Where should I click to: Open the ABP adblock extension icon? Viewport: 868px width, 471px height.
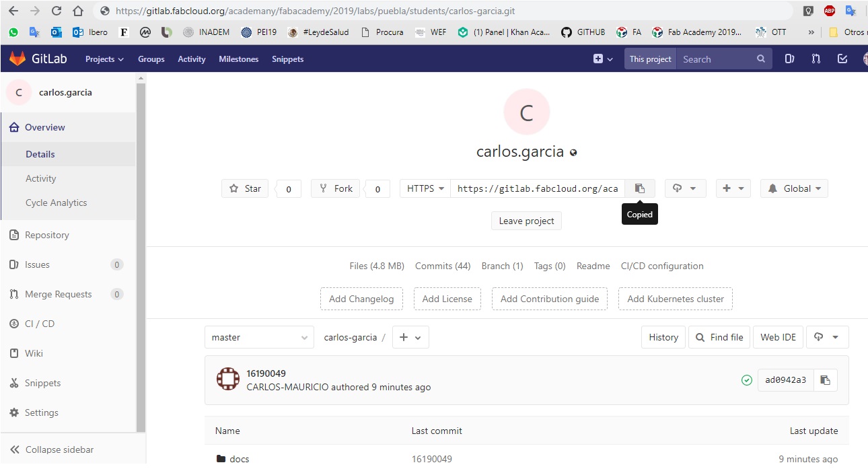tap(830, 11)
